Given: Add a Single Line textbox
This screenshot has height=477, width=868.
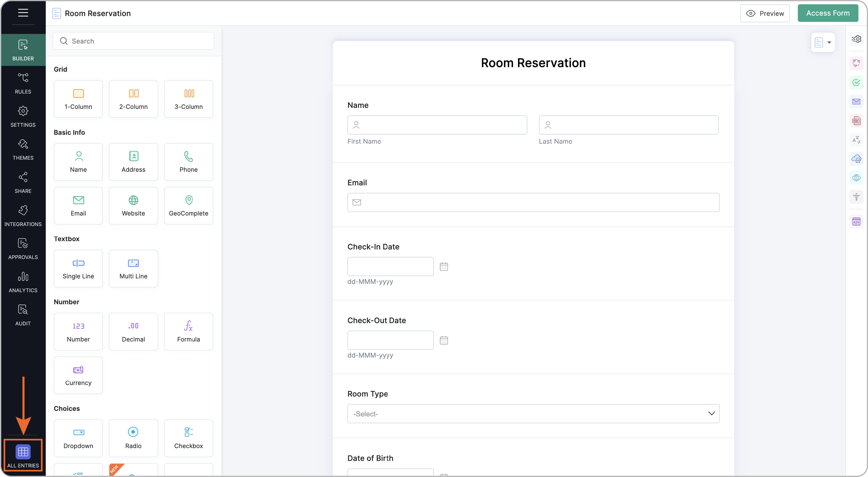Looking at the screenshot, I should click(78, 269).
